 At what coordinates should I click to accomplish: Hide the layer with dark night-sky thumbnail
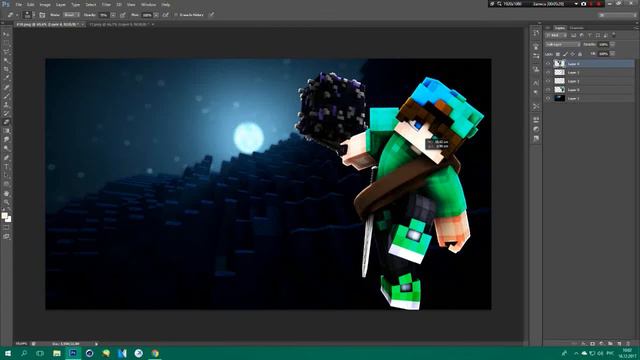click(548, 98)
